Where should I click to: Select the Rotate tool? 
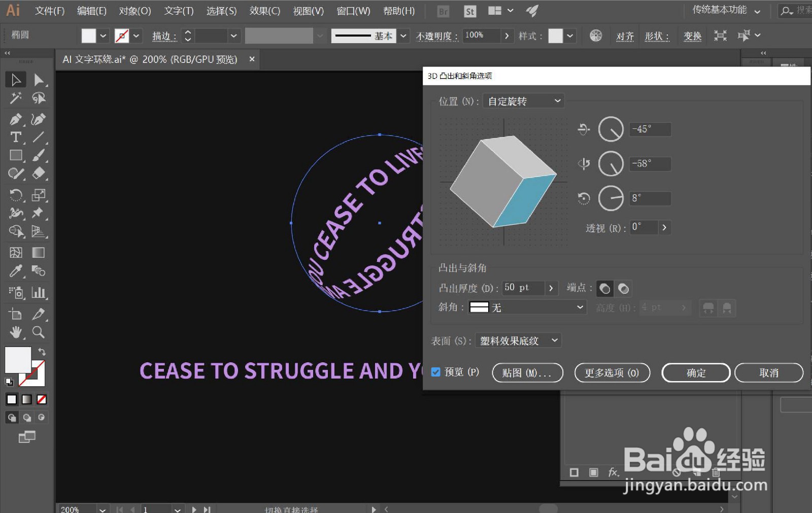coord(16,195)
